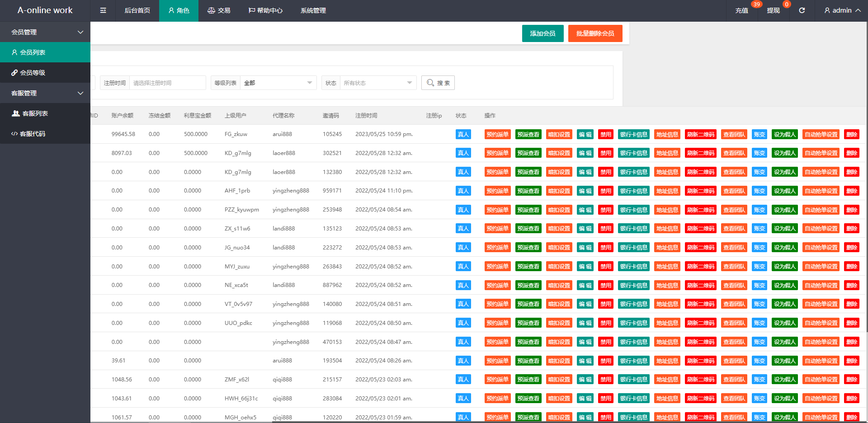Click the sidebar collapse hamburger icon
Image resolution: width=868 pixels, height=423 pixels.
[x=103, y=10]
